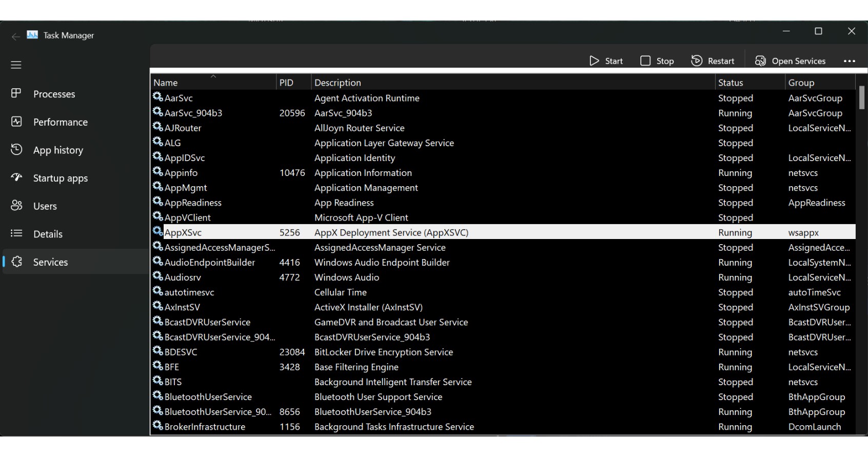Maximize the Task Manager window
868x457 pixels.
pos(819,31)
